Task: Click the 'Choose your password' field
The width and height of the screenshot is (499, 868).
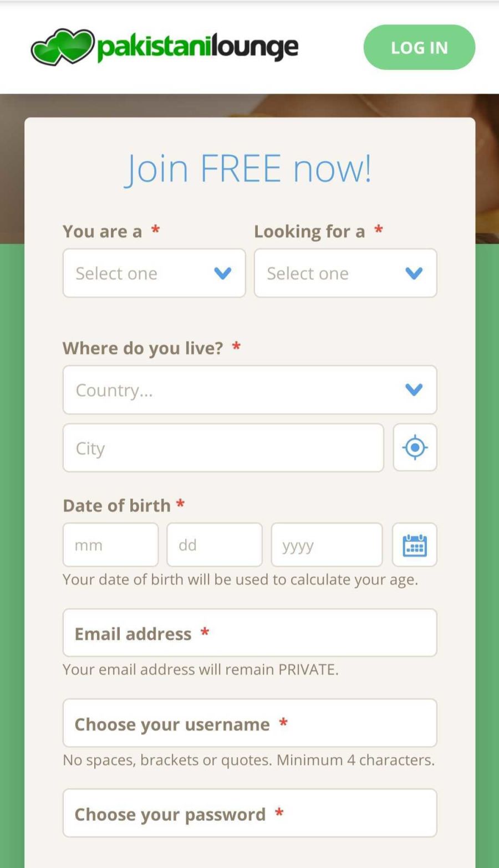Action: coord(249,813)
